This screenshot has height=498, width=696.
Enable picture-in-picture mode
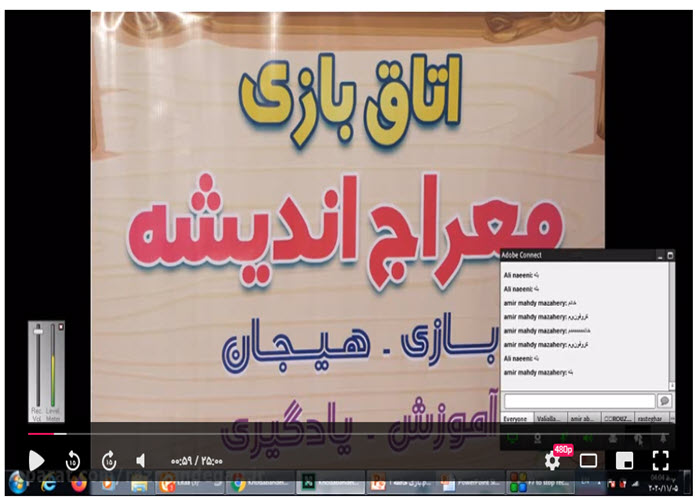click(x=624, y=461)
